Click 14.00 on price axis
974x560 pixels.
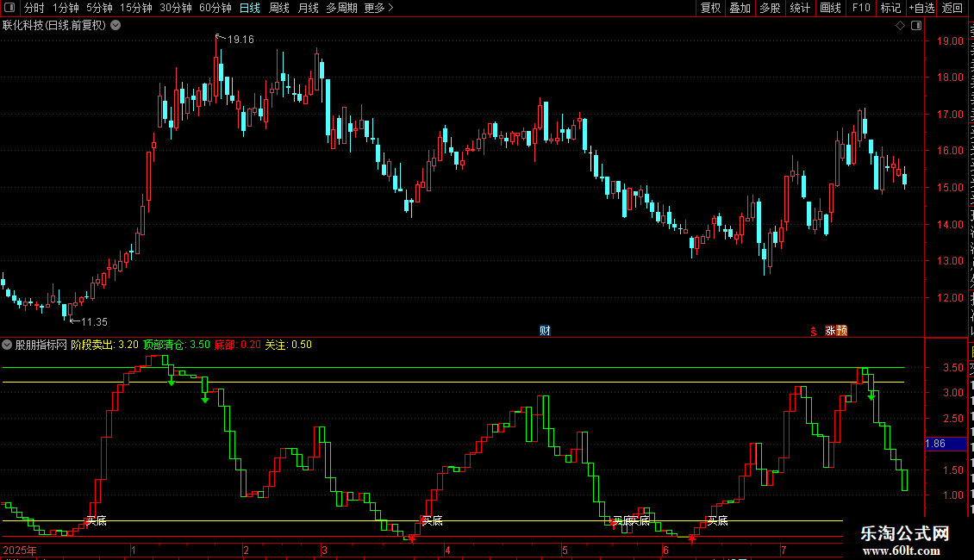950,225
